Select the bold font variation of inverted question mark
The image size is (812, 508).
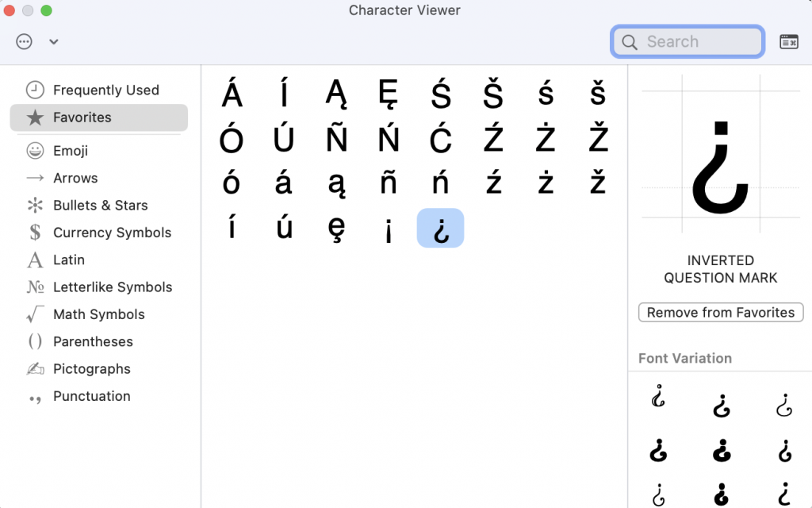click(x=720, y=451)
